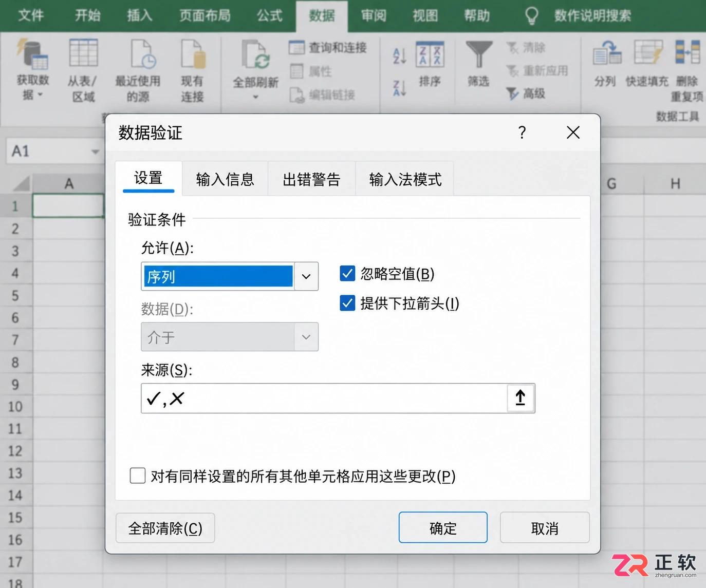This screenshot has height=588, width=706.
Task: Click the 操作说明搜索 lightbulb icon
Action: [532, 16]
